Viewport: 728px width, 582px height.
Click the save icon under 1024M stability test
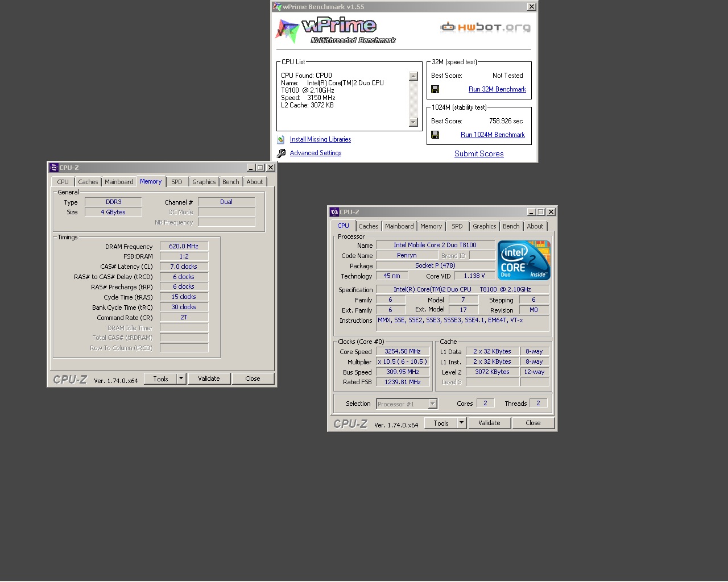(x=435, y=135)
